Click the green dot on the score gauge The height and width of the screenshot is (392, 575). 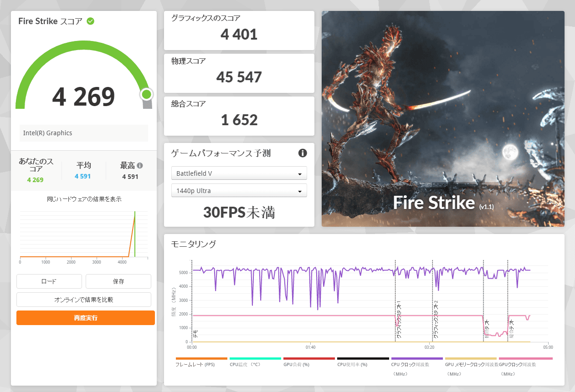point(146,94)
